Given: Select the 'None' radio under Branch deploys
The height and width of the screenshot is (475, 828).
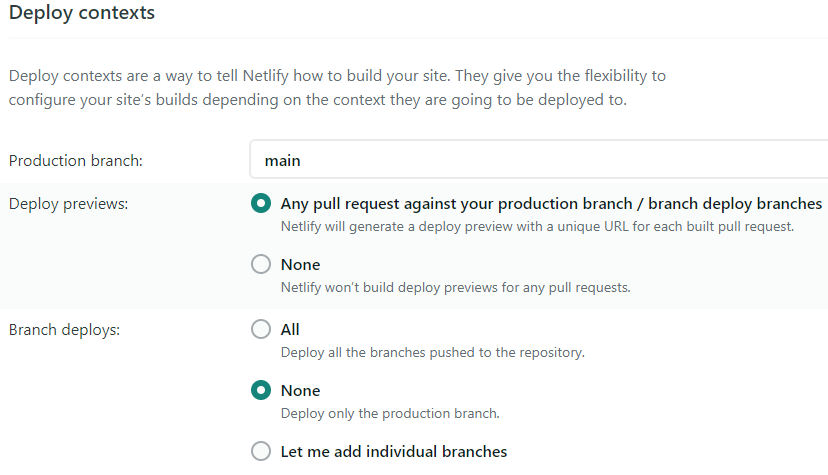Looking at the screenshot, I should (x=261, y=390).
